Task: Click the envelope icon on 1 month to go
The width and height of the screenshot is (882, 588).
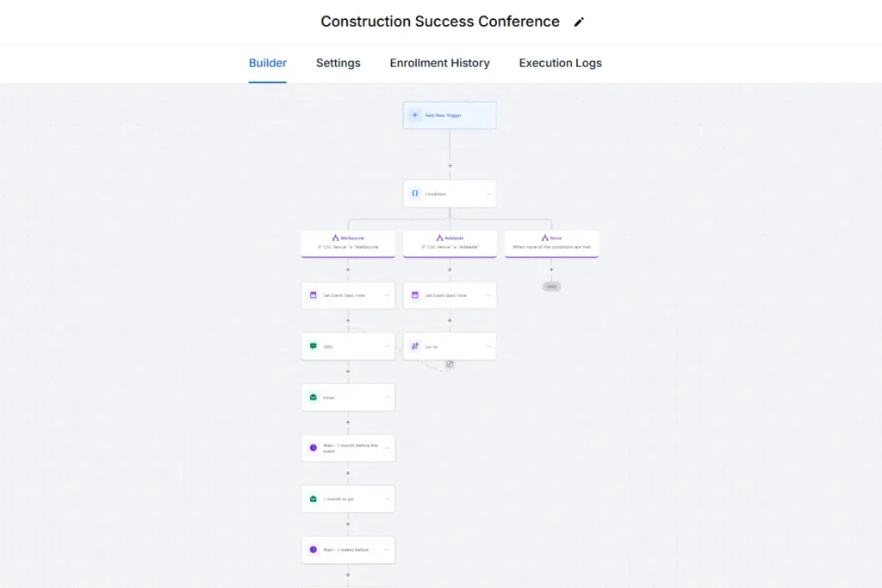Action: pyautogui.click(x=314, y=498)
